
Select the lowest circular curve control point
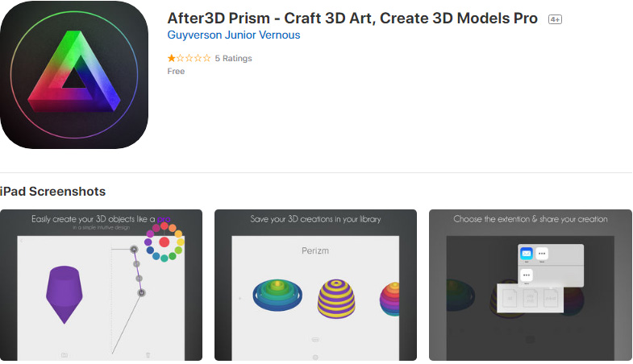[x=141, y=293]
